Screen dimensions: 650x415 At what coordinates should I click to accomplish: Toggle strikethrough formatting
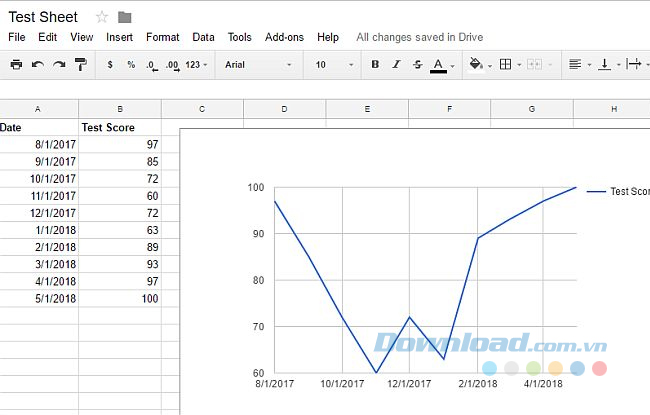(417, 64)
